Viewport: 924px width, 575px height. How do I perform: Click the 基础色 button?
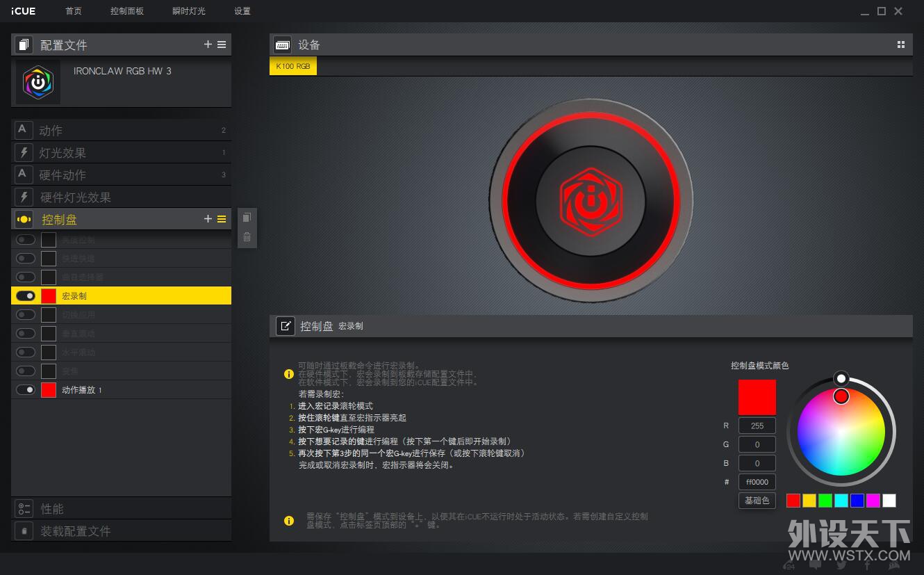point(757,500)
